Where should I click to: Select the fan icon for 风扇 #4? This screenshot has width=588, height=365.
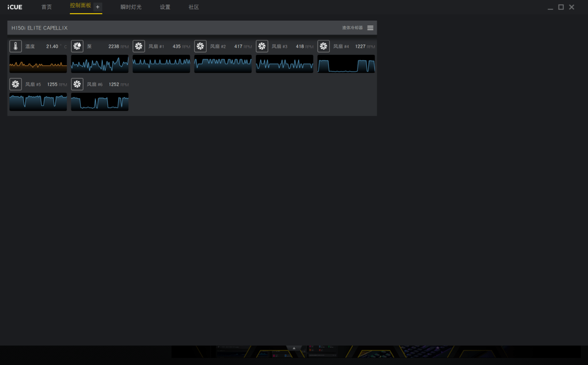324,46
